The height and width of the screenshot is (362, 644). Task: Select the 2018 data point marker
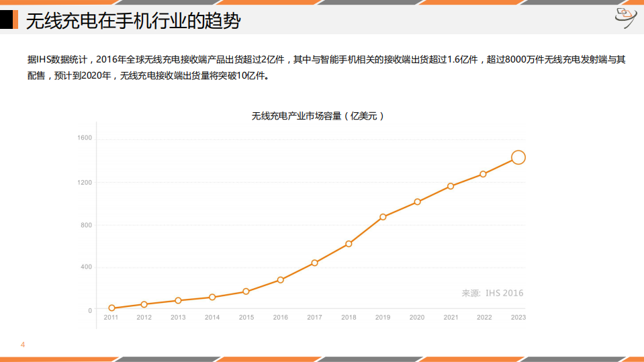point(349,244)
